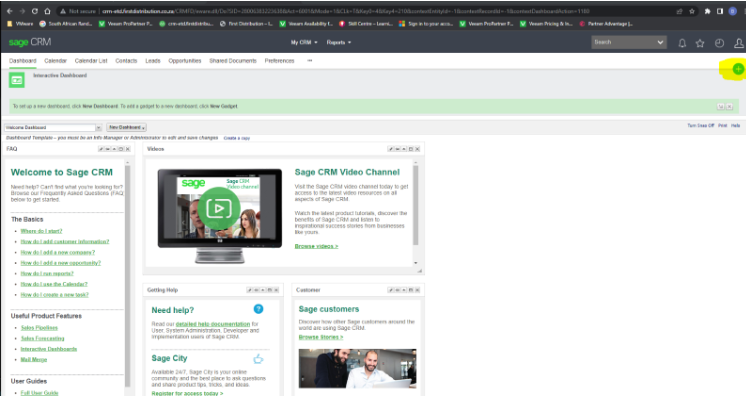This screenshot has width=746, height=404.
Task: Collapse the Customer gadget with up-arrow icon
Action: [x=404, y=290]
